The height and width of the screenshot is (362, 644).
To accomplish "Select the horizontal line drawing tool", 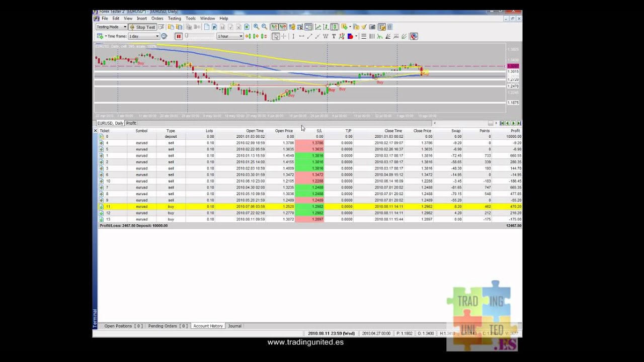I will coord(301,36).
